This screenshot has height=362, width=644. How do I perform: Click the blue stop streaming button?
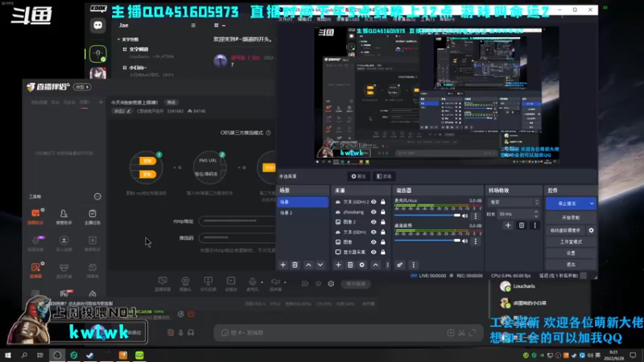567,204
